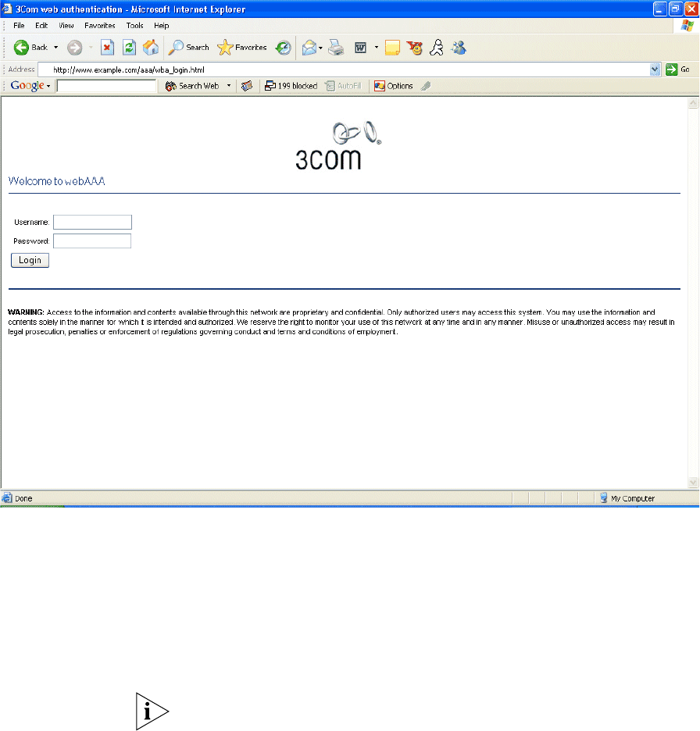Click the Stop loading icon
The image size is (700, 731).
(107, 47)
